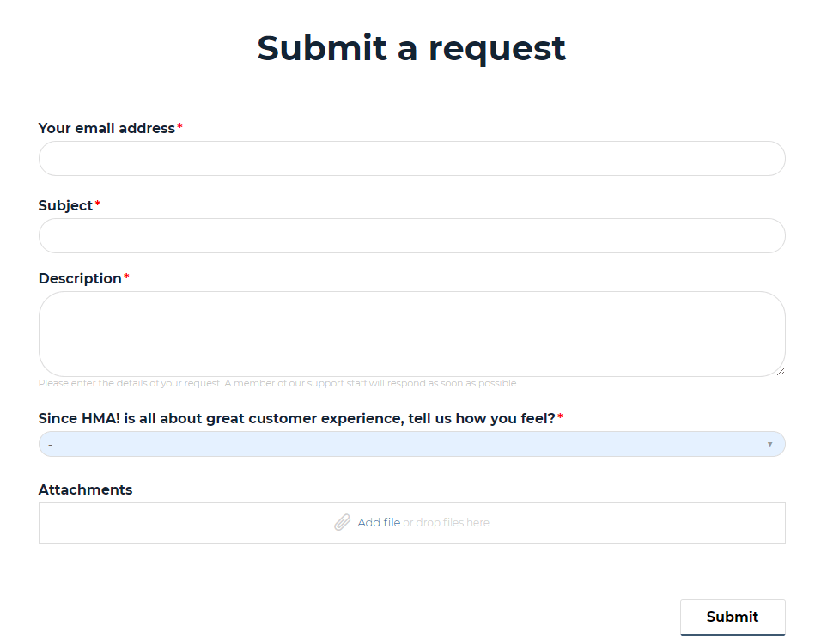Click the Add file link

tap(379, 523)
